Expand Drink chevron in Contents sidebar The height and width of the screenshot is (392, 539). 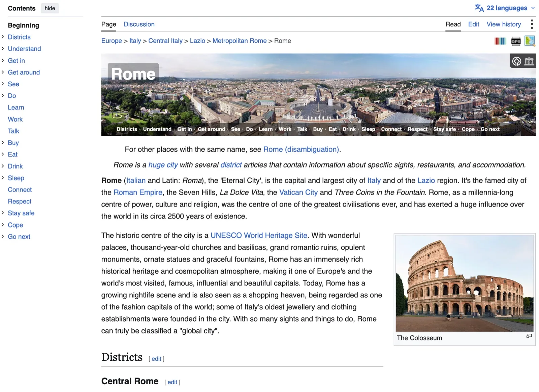click(x=3, y=166)
